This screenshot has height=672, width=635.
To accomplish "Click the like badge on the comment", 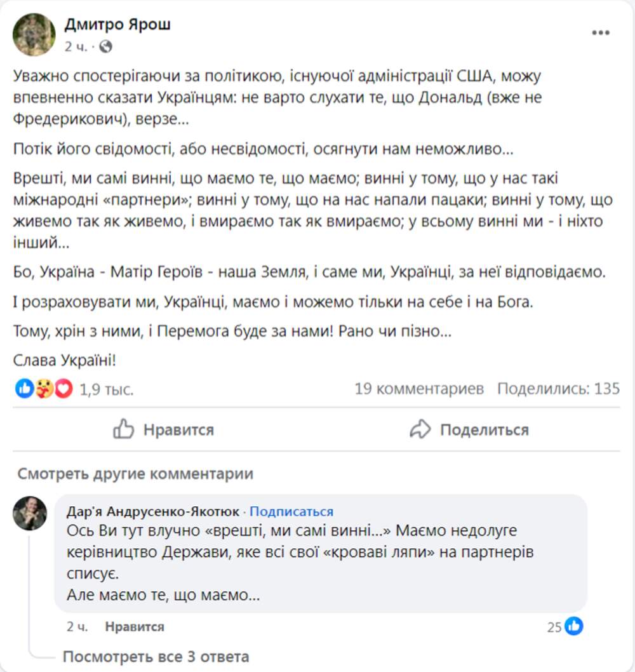I will click(x=574, y=627).
